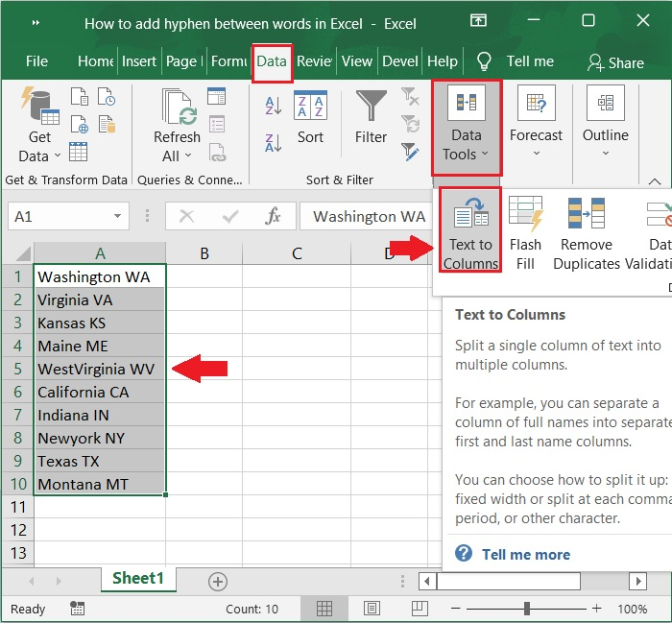Open the Get Data dropdown
The width and height of the screenshot is (672, 623).
tap(39, 146)
